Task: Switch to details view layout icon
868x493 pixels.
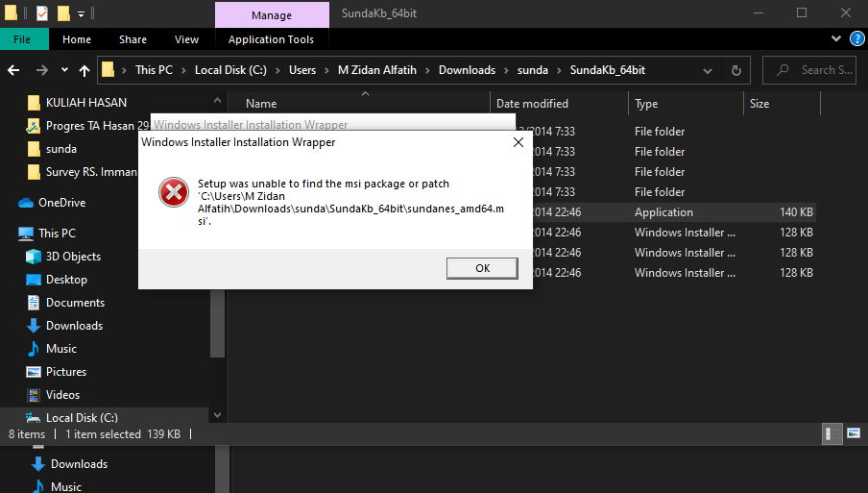Action: pos(833,434)
